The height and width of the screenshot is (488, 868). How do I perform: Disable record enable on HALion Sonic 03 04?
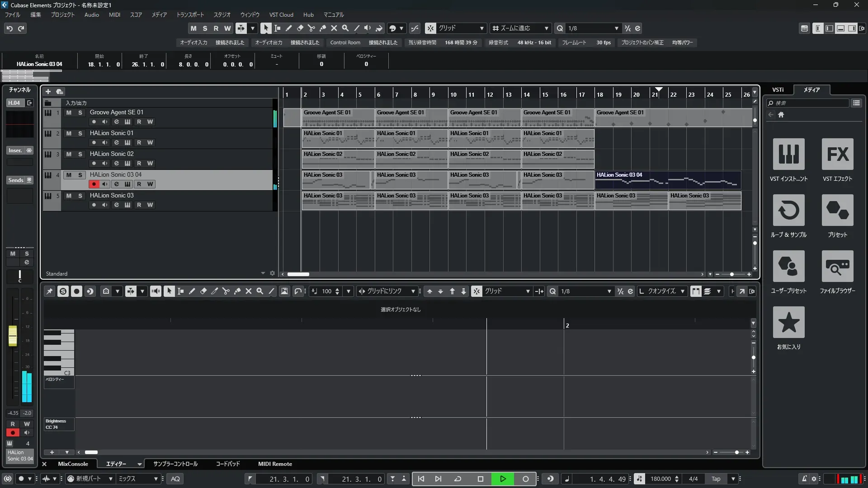(x=94, y=184)
